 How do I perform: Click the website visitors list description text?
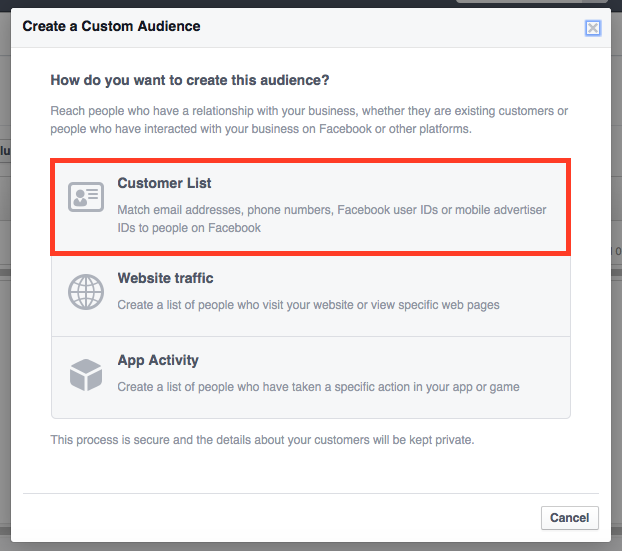coord(308,304)
